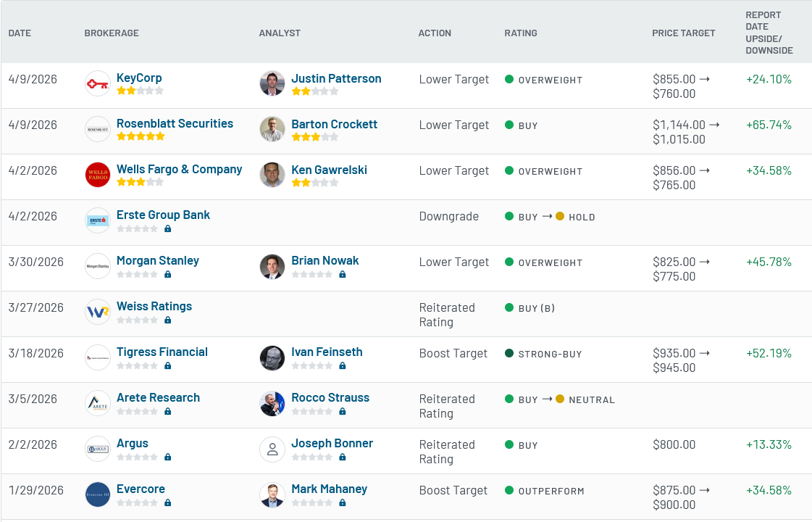This screenshot has width=812, height=522.
Task: Select the 3/30/2026 date cell
Action: pyautogui.click(x=35, y=262)
